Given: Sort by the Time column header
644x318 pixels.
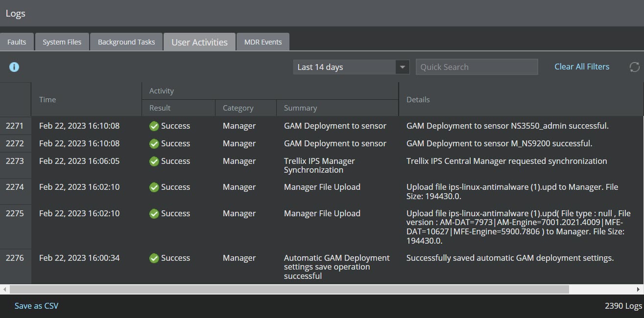Looking at the screenshot, I should (x=87, y=99).
